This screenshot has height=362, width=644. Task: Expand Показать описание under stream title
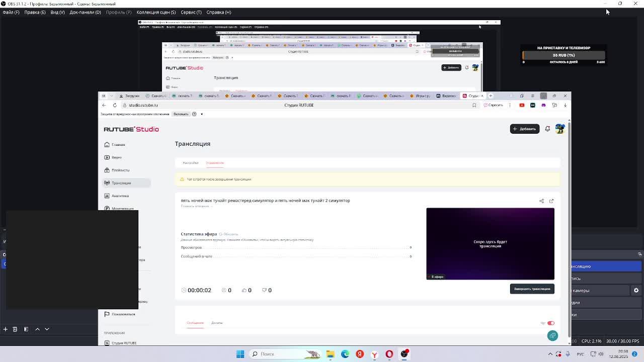(x=196, y=206)
